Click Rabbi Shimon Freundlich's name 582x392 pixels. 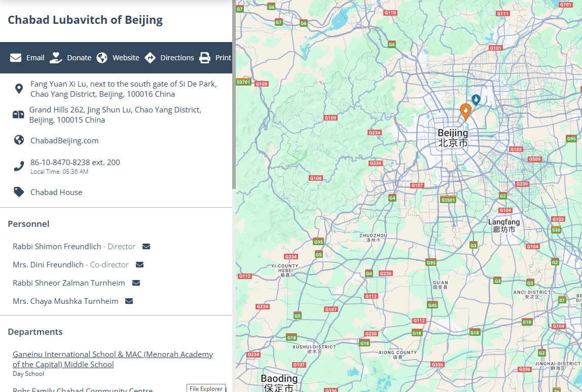point(57,246)
